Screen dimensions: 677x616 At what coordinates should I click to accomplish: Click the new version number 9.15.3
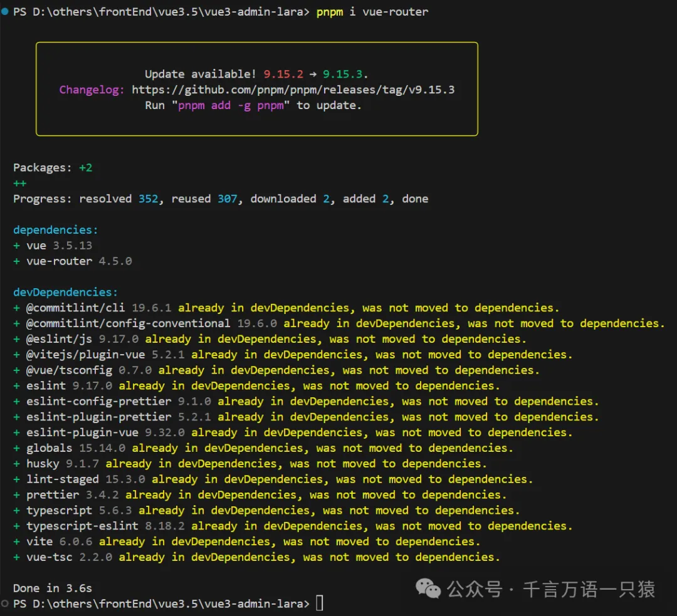[349, 74]
